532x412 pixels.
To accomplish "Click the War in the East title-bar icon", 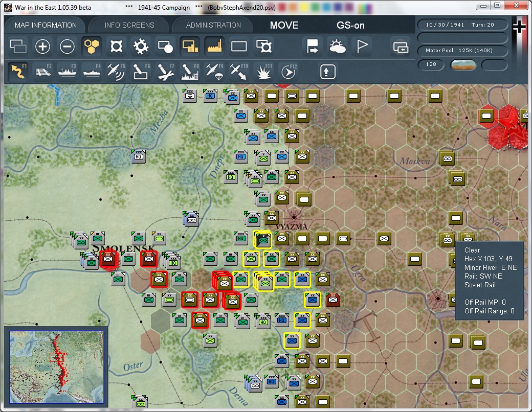I will pyautogui.click(x=9, y=7).
